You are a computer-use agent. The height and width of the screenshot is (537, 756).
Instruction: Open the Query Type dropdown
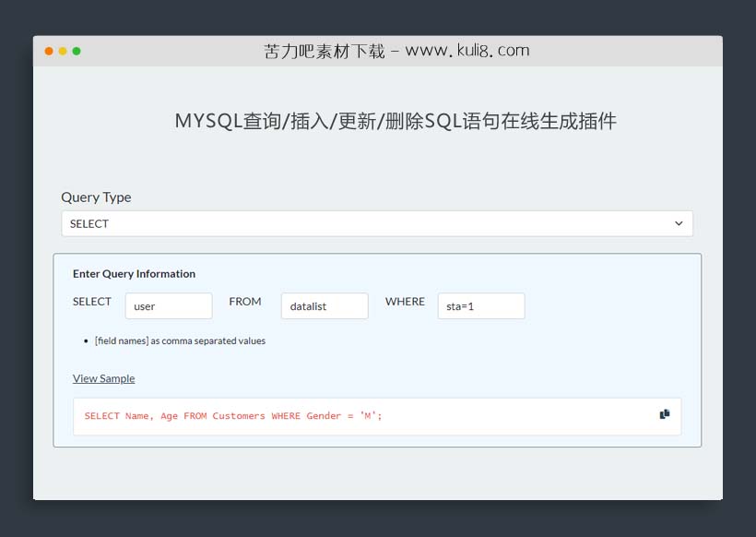pos(376,223)
